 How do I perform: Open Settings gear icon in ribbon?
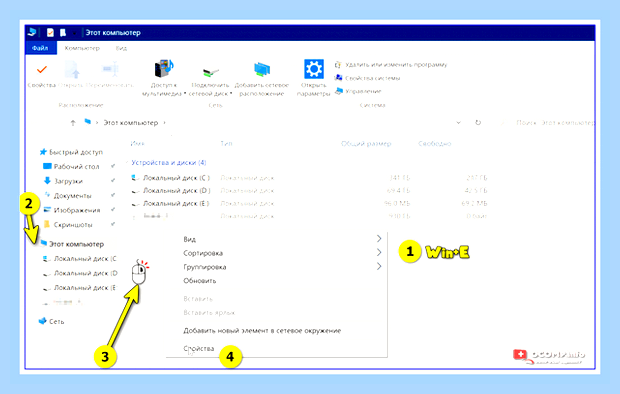click(314, 69)
